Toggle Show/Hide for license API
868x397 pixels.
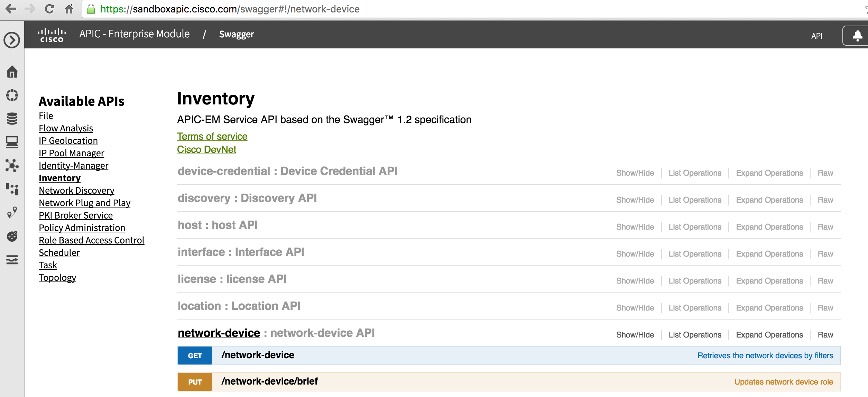click(x=635, y=281)
